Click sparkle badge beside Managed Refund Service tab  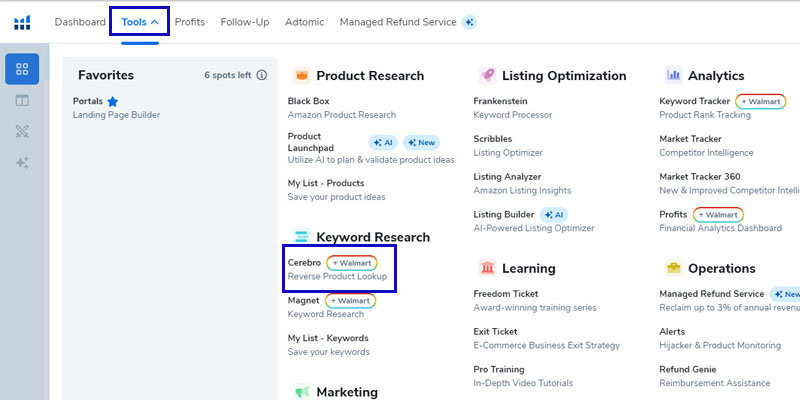pyautogui.click(x=469, y=22)
